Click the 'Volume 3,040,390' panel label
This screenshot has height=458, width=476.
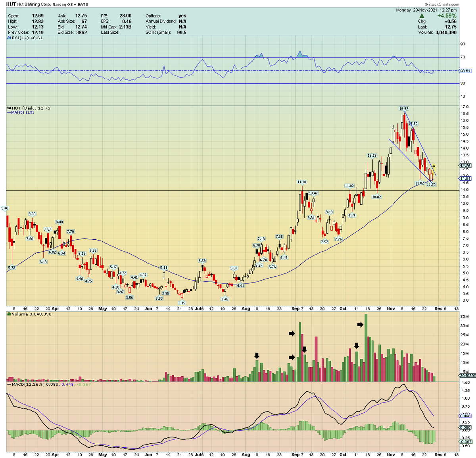[x=31, y=314]
